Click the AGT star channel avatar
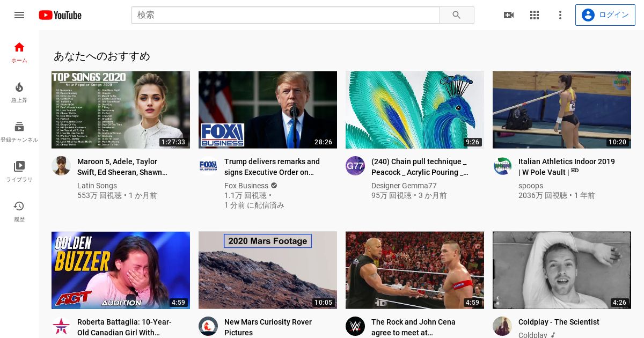 click(x=61, y=326)
